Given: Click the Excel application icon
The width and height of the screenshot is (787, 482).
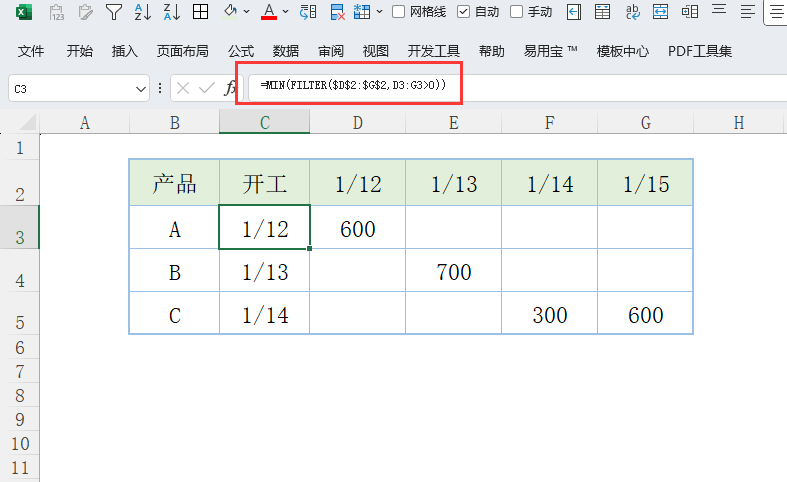Looking at the screenshot, I should [x=24, y=12].
